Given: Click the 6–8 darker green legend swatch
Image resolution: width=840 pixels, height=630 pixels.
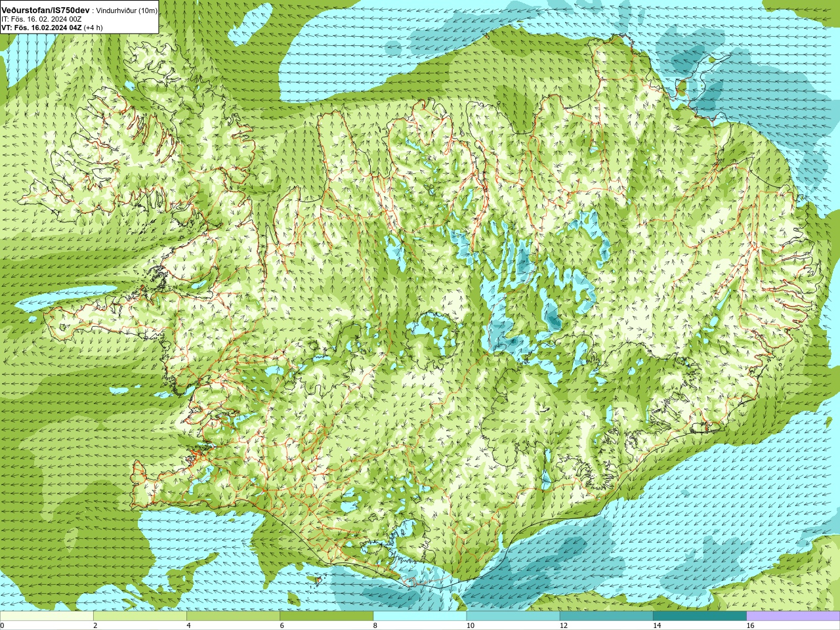Looking at the screenshot, I should click(326, 616).
